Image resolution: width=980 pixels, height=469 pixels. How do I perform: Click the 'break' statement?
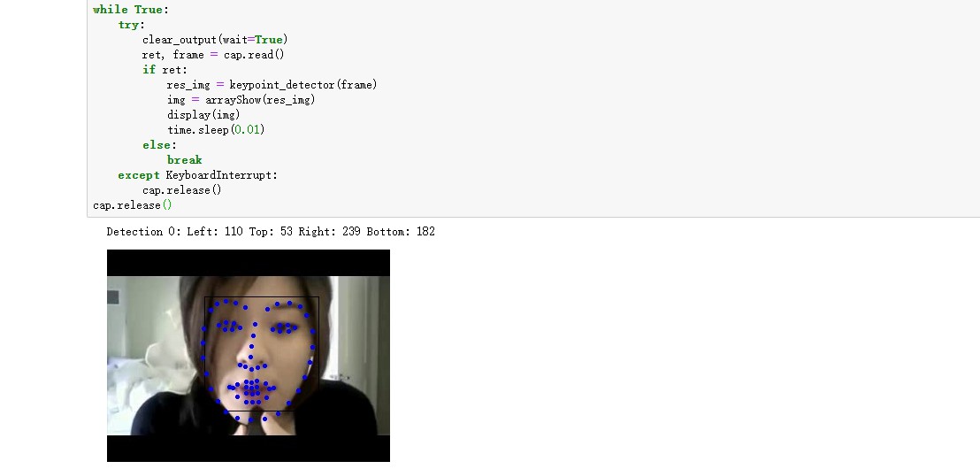click(x=184, y=159)
